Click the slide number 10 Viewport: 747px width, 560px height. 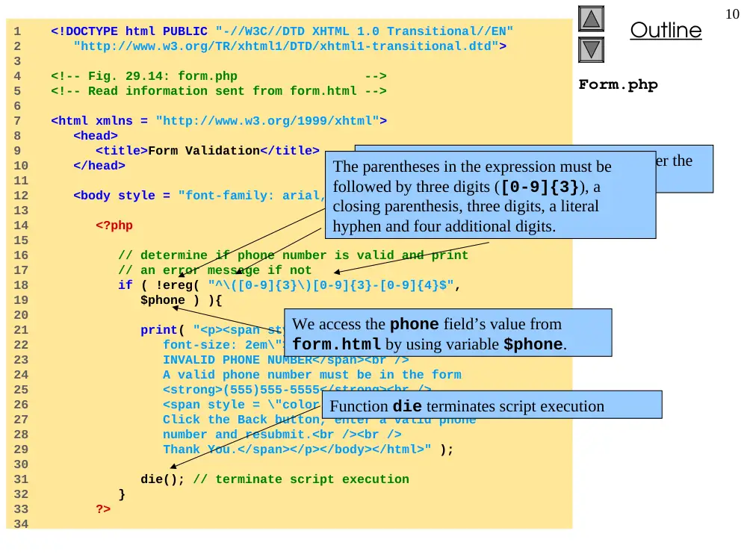tap(732, 14)
